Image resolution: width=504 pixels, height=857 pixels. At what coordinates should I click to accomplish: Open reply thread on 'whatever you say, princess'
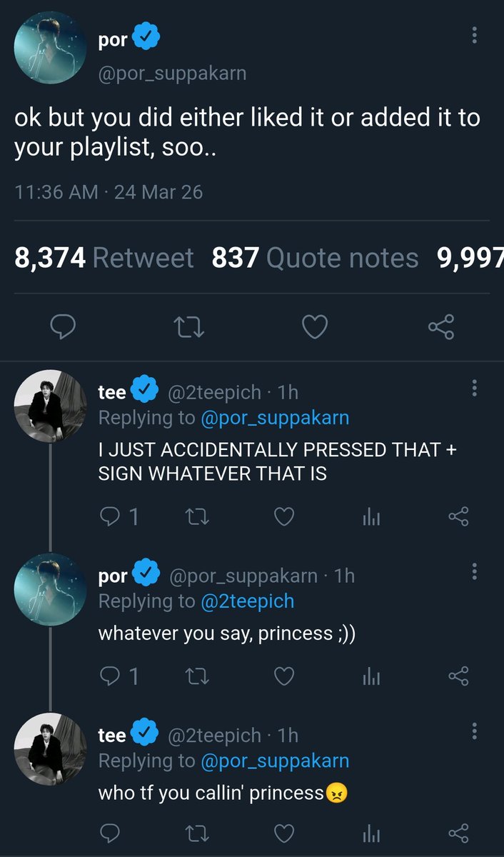119,676
